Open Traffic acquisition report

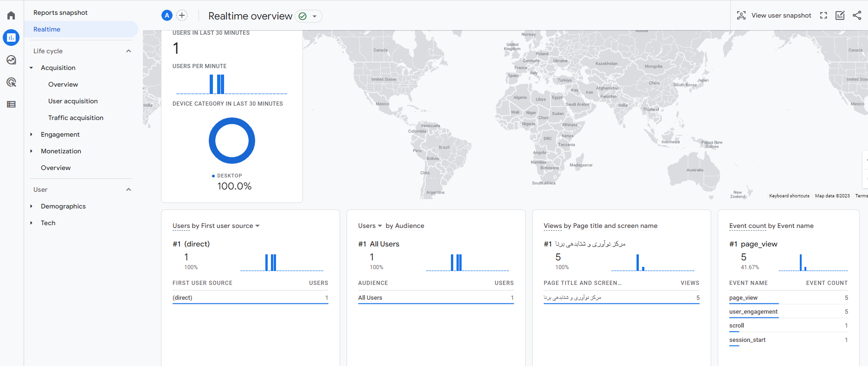point(76,118)
